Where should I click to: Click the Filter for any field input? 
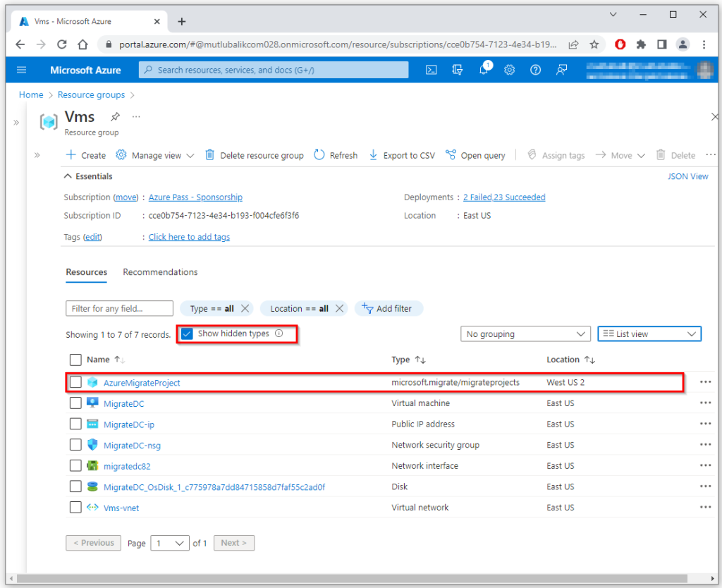pos(120,309)
